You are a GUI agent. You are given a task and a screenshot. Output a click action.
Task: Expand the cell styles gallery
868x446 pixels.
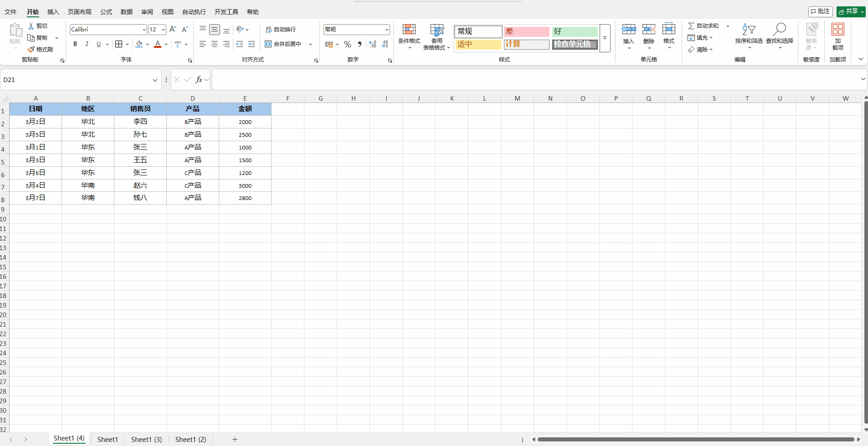[x=605, y=38]
